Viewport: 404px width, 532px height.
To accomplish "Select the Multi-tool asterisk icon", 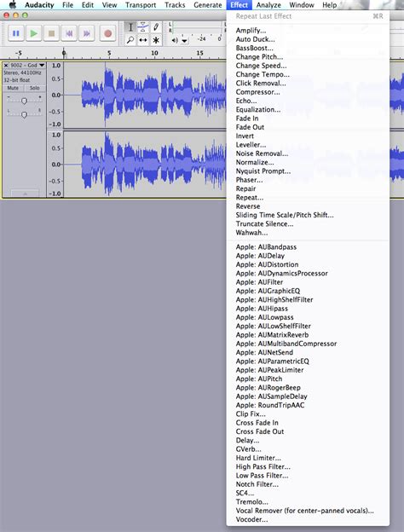I will click(x=156, y=40).
